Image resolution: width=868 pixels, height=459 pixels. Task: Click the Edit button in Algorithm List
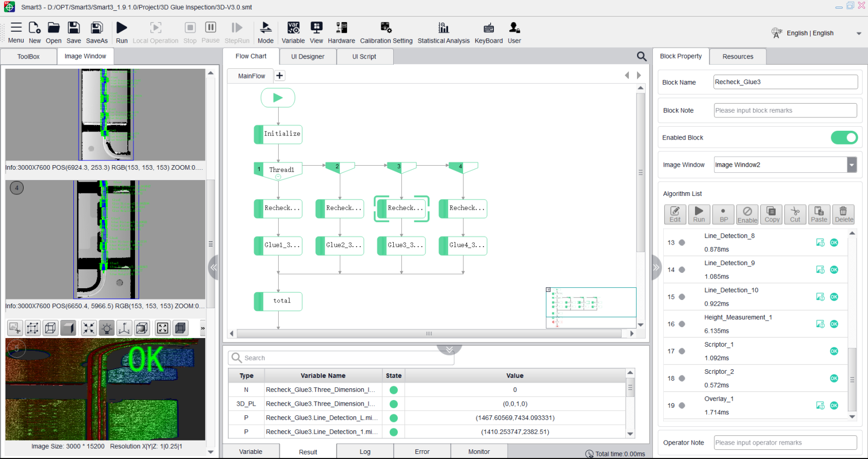(675, 214)
